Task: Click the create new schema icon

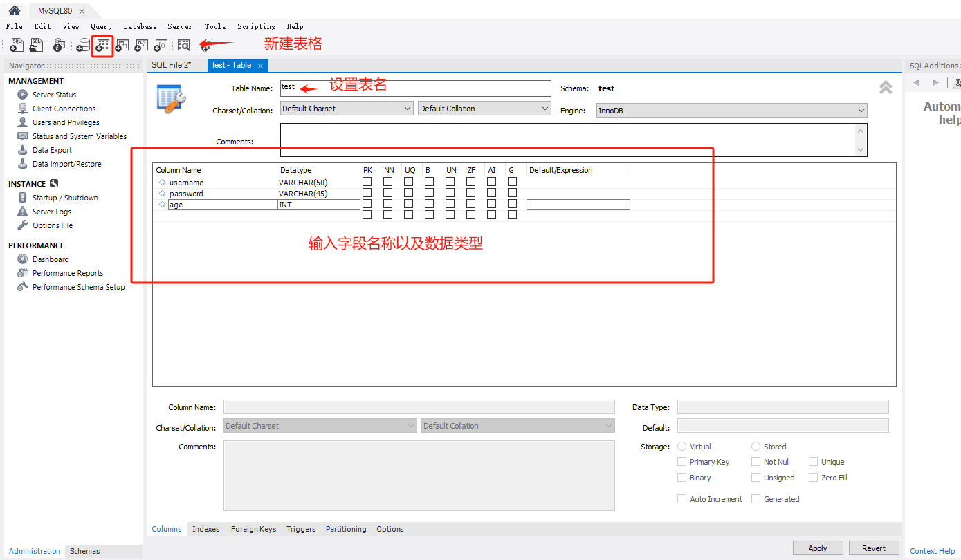Action: (83, 45)
